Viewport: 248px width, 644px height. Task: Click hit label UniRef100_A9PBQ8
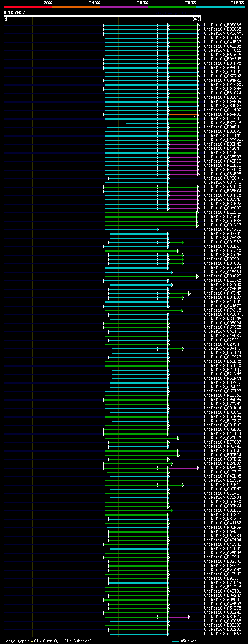click(222, 67)
